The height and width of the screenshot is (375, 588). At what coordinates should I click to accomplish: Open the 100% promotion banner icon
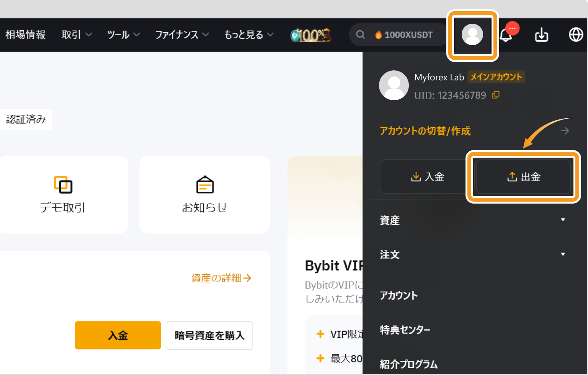click(x=310, y=35)
